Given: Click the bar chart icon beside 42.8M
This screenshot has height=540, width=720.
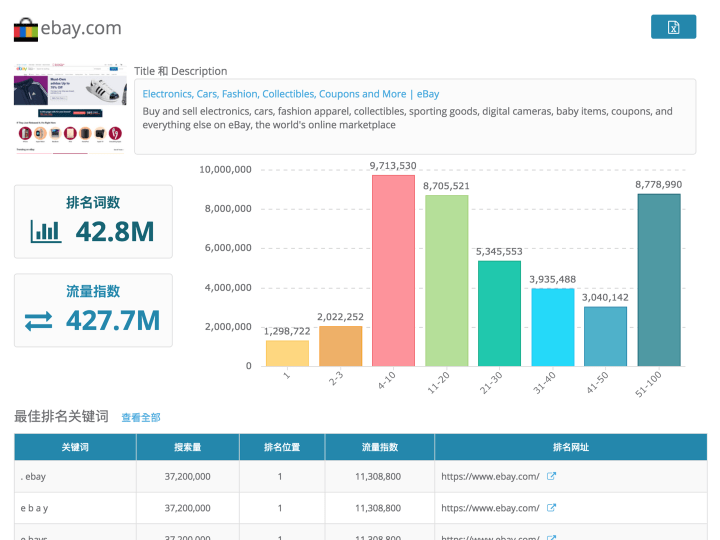Looking at the screenshot, I should pyautogui.click(x=45, y=231).
